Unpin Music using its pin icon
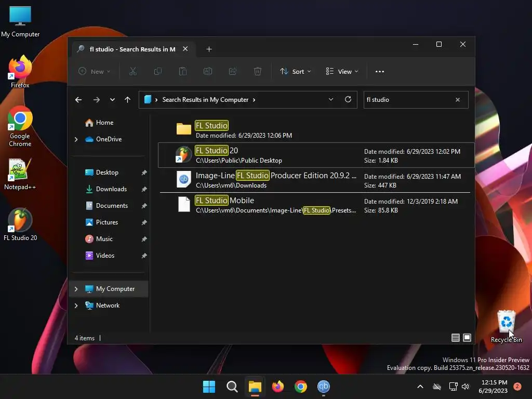 click(x=144, y=239)
